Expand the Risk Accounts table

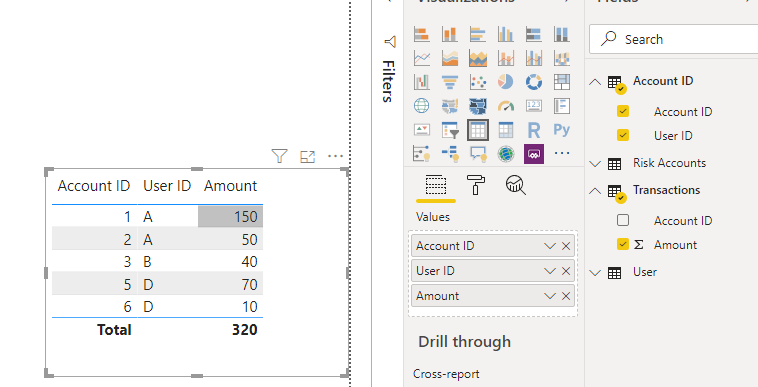pyautogui.click(x=595, y=164)
